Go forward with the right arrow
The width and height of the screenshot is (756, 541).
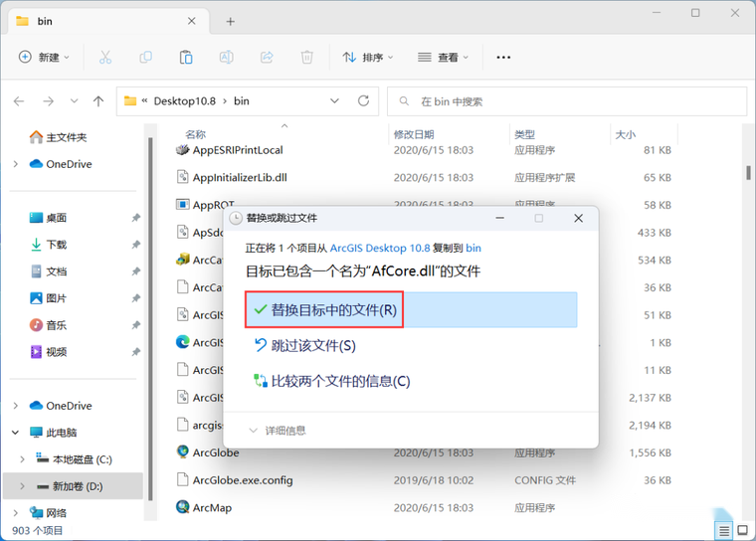click(x=48, y=101)
